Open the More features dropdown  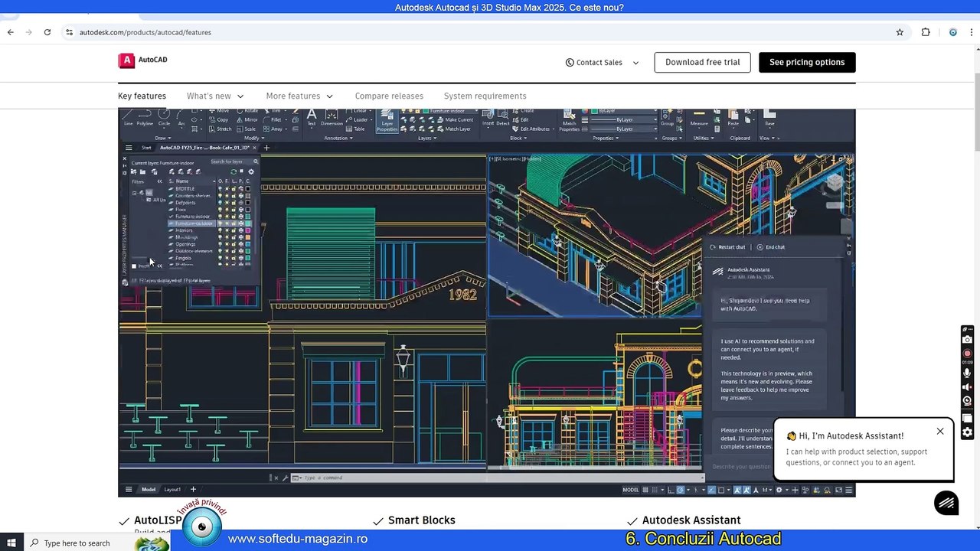[x=299, y=96]
